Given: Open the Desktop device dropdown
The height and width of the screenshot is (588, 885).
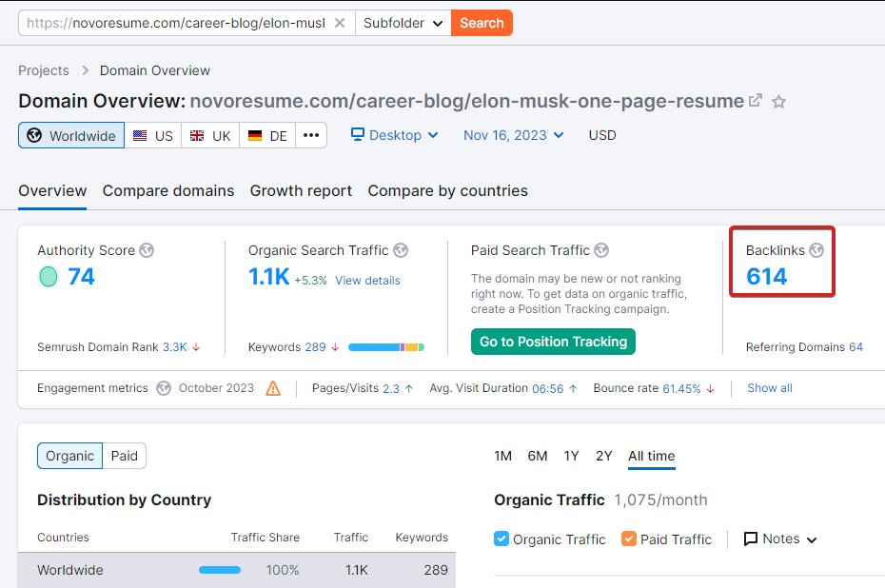Looking at the screenshot, I should (395, 135).
